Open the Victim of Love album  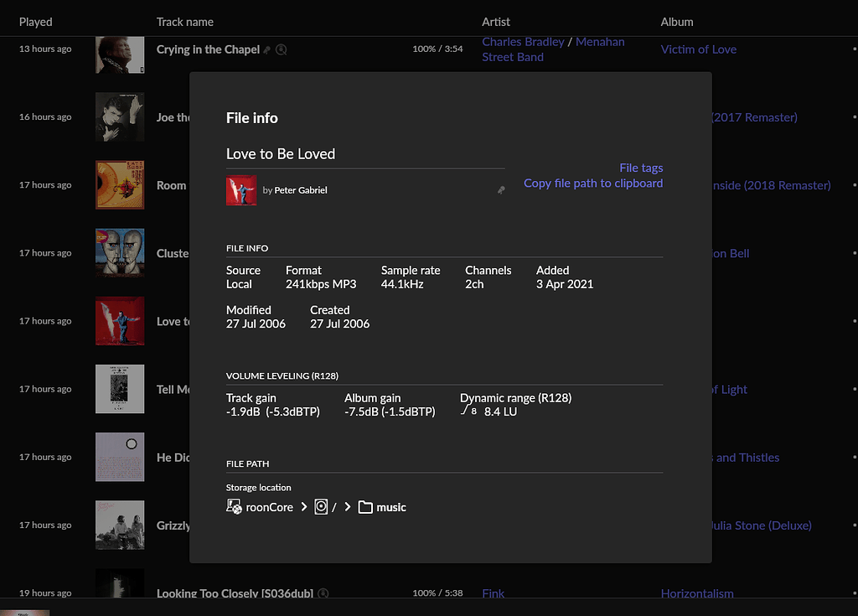698,49
